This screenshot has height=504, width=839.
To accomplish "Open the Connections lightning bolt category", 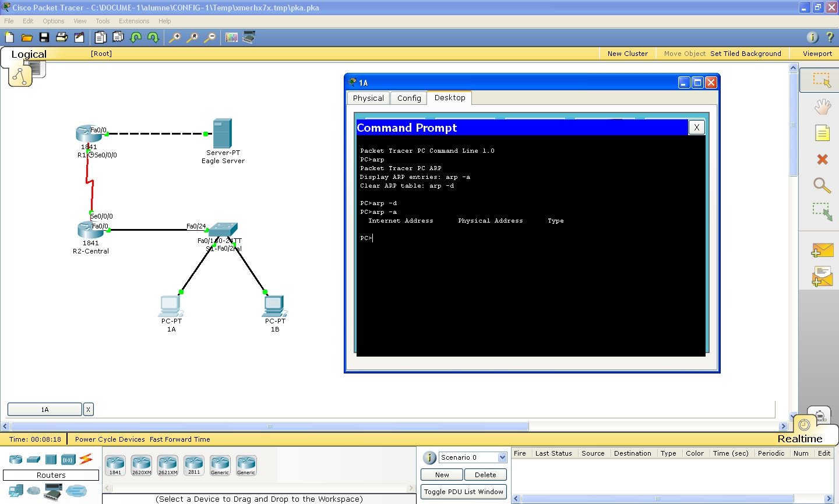I will (86, 459).
